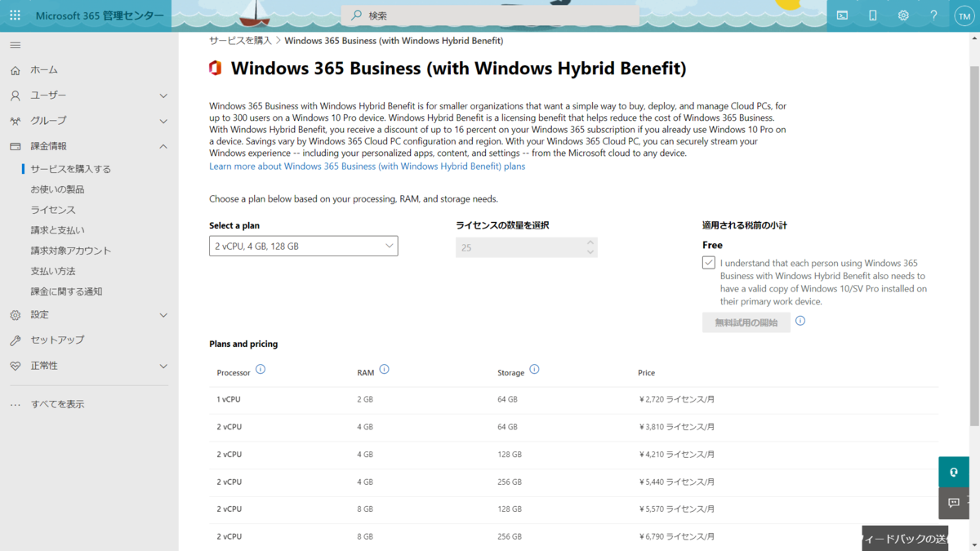Open ライセンス in sidebar
Viewport: 980px width, 551px height.
point(53,210)
